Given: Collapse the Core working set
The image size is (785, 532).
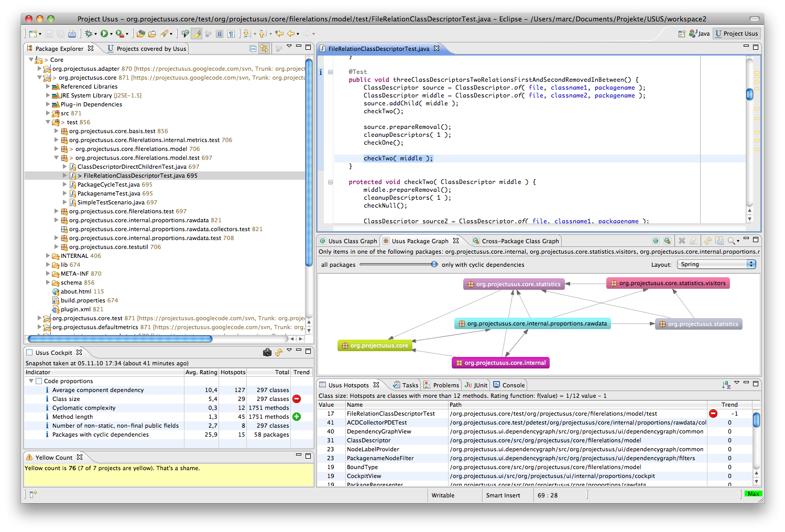Looking at the screenshot, I should (x=31, y=60).
